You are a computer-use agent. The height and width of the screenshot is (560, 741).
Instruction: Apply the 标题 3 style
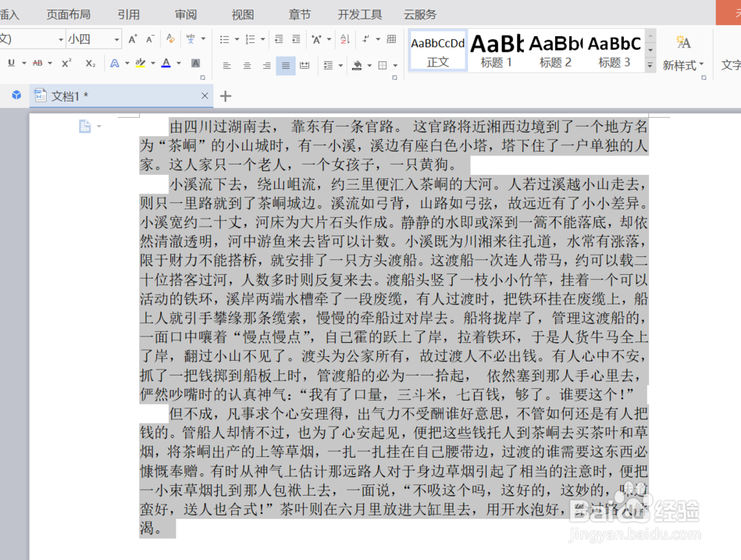coord(614,52)
